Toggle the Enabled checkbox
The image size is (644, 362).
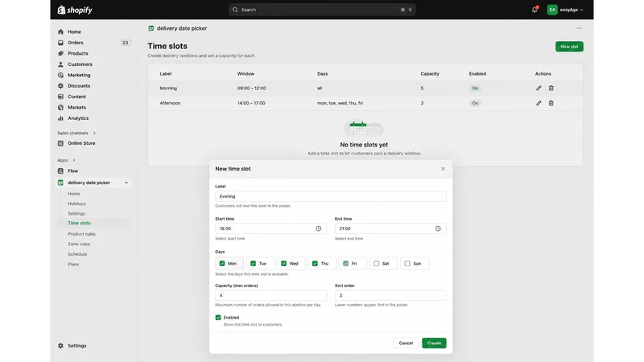pyautogui.click(x=218, y=317)
